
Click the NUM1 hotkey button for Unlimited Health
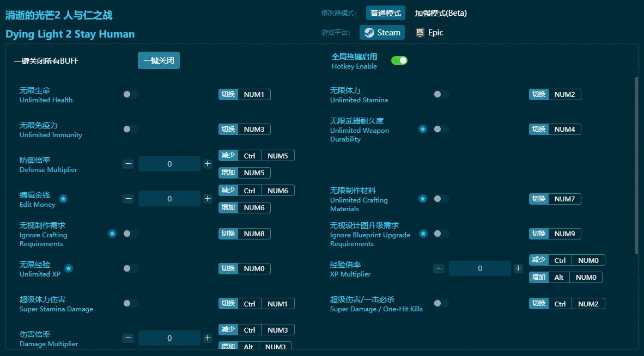click(x=254, y=94)
